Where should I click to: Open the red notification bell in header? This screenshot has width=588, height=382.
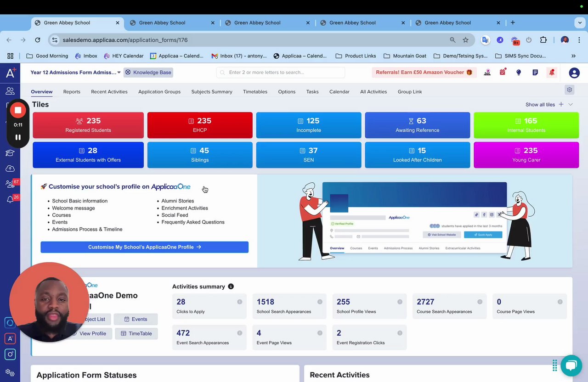click(552, 72)
